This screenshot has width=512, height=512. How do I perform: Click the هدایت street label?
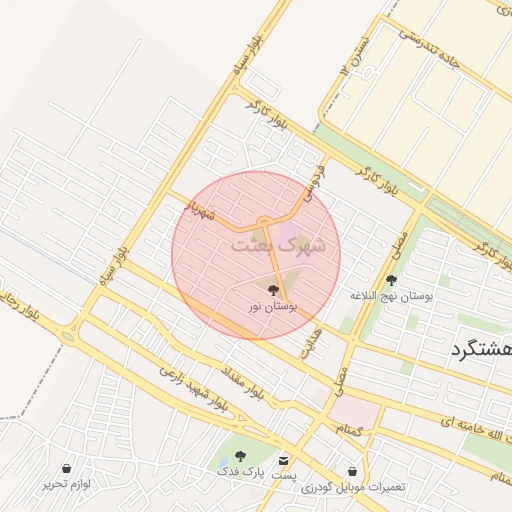[x=311, y=344]
